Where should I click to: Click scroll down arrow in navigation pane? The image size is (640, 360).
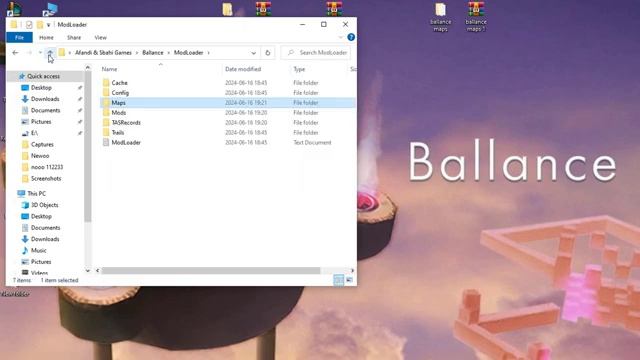88,270
